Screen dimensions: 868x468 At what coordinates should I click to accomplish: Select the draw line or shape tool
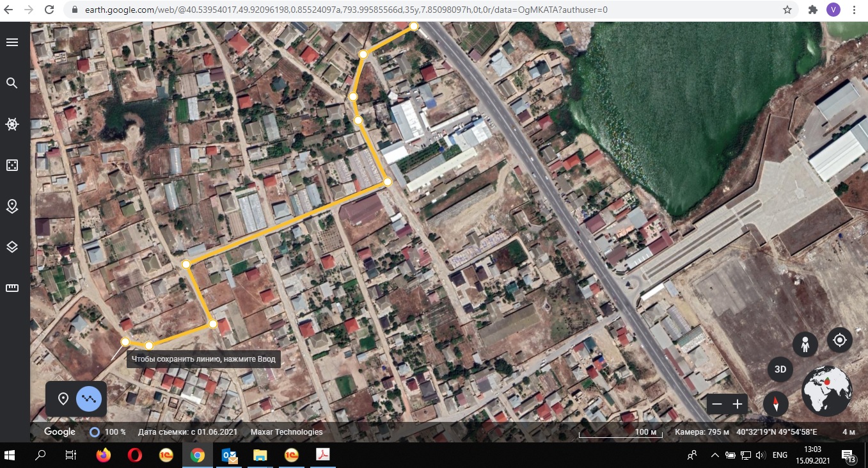[x=89, y=399]
